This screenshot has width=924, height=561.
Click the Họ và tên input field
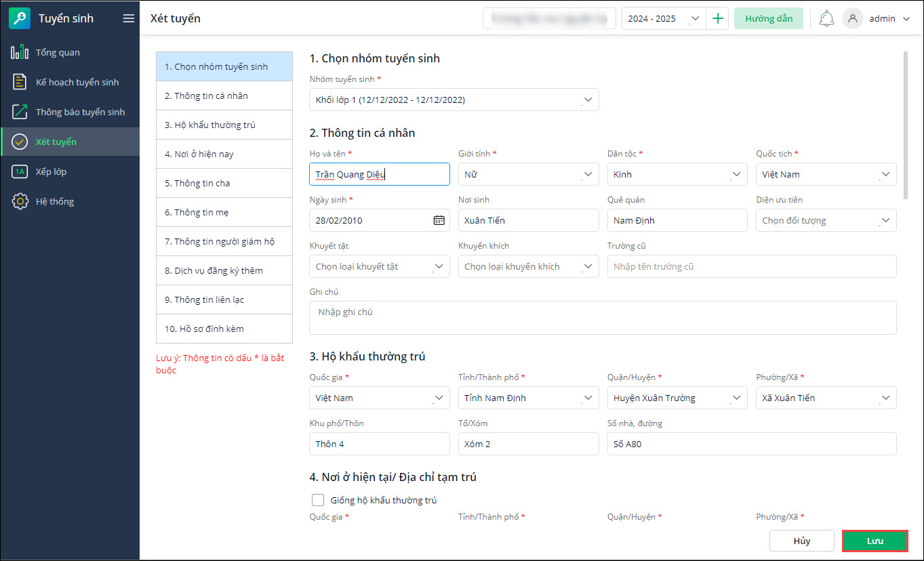pos(380,174)
